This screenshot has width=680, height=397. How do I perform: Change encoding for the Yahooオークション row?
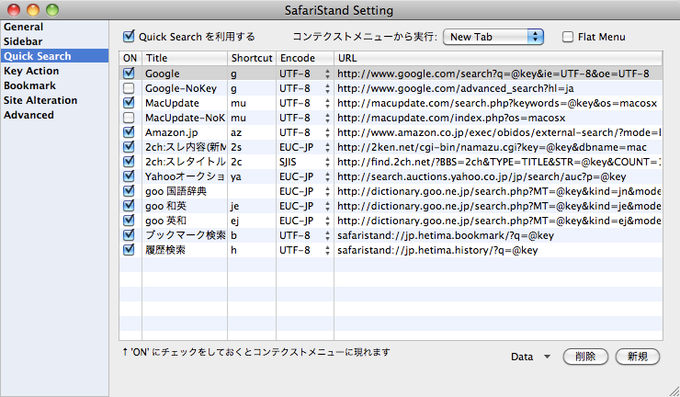pyautogui.click(x=305, y=177)
